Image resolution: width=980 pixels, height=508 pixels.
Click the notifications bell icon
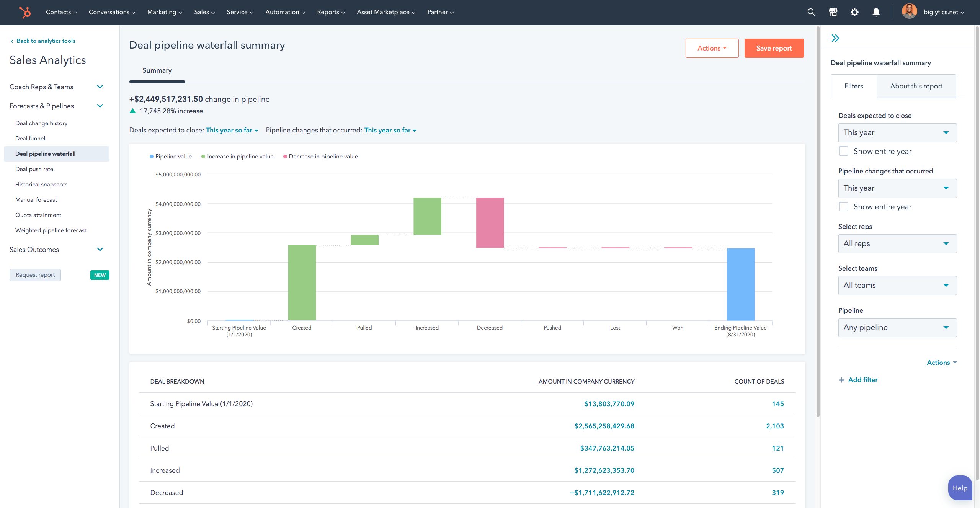pos(876,12)
